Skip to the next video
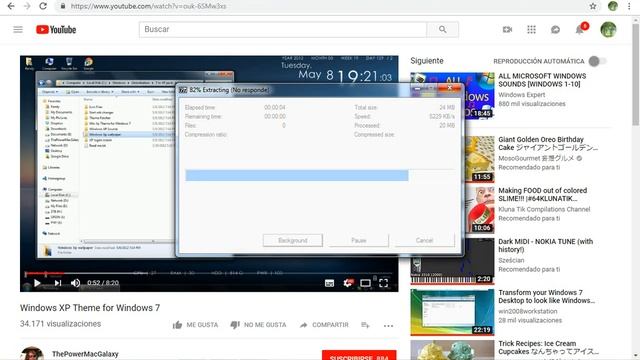This screenshot has width=640, height=360. tap(58, 283)
